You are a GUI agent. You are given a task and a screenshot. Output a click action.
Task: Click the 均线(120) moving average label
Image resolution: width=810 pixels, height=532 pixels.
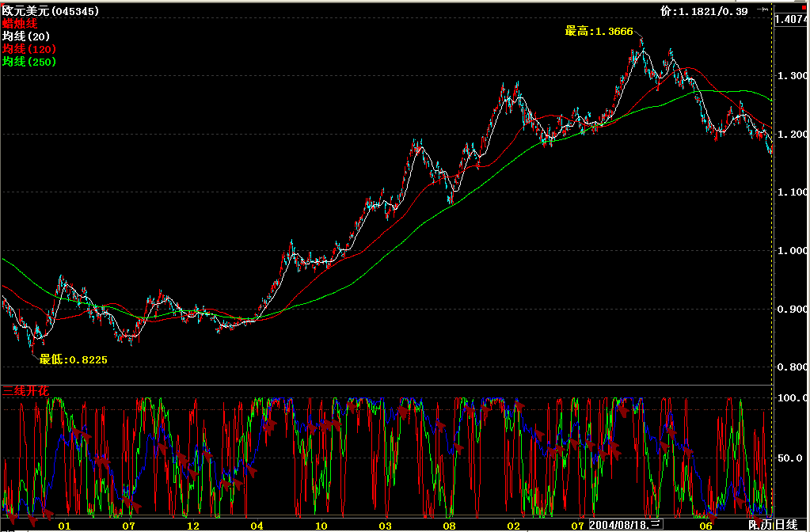29,49
